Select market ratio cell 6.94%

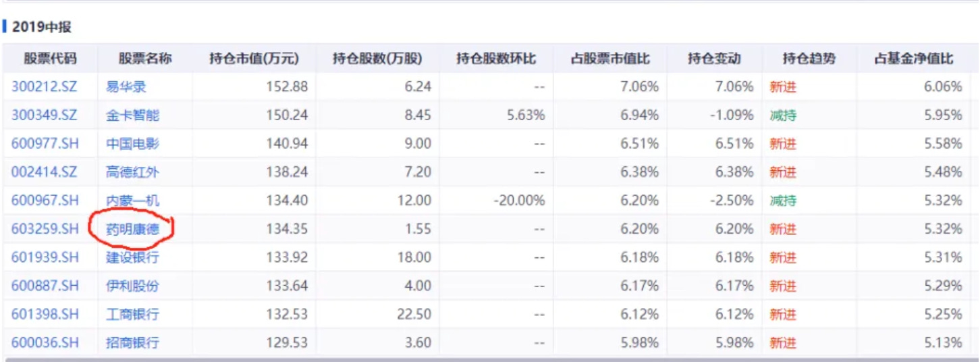click(641, 115)
